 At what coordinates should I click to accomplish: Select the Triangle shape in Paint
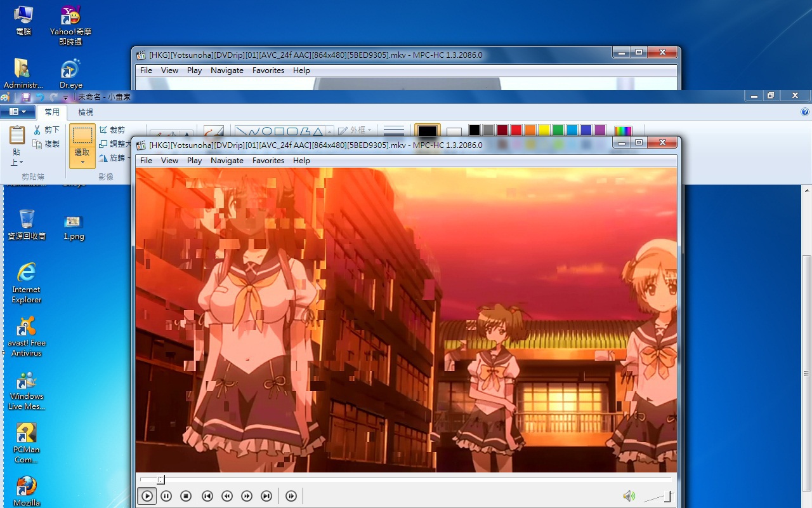click(318, 131)
